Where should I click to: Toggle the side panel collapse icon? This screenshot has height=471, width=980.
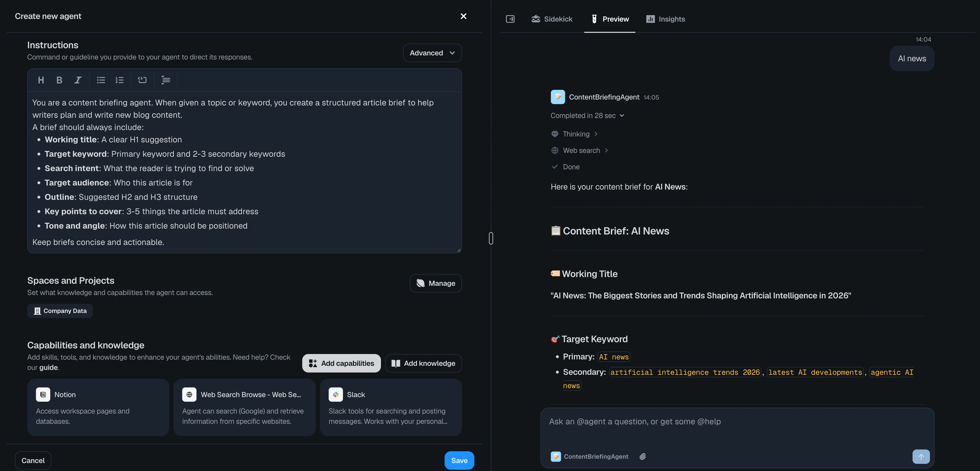[x=510, y=19]
